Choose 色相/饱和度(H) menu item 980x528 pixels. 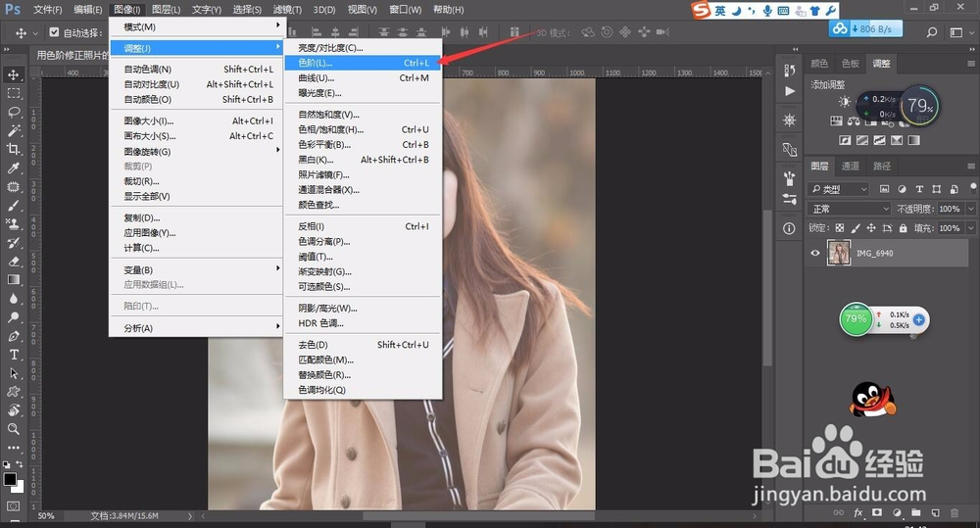click(363, 129)
